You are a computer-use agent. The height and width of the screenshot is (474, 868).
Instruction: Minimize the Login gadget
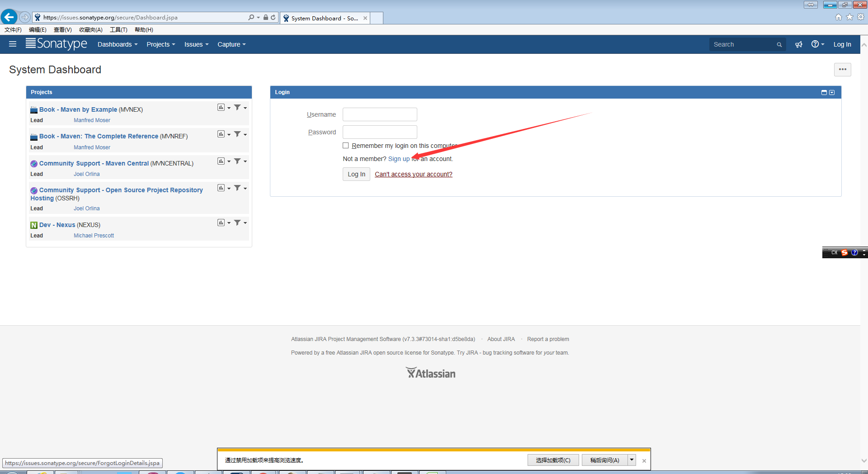[x=824, y=92]
